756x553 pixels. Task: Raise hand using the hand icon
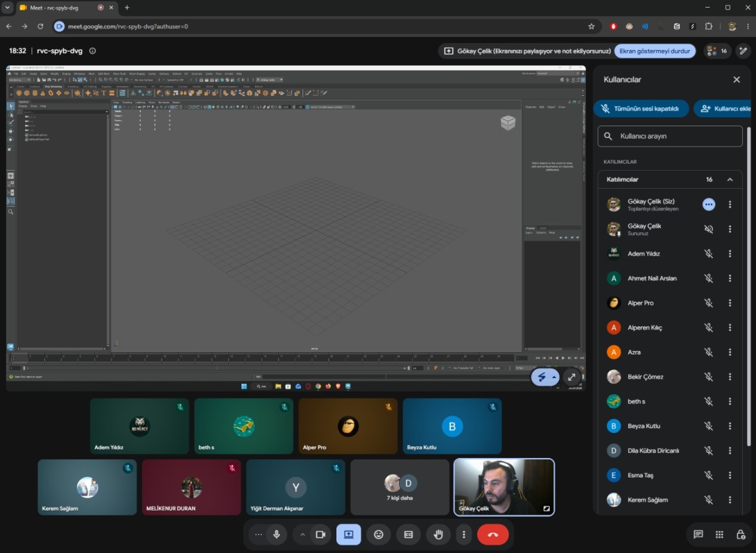coord(438,535)
